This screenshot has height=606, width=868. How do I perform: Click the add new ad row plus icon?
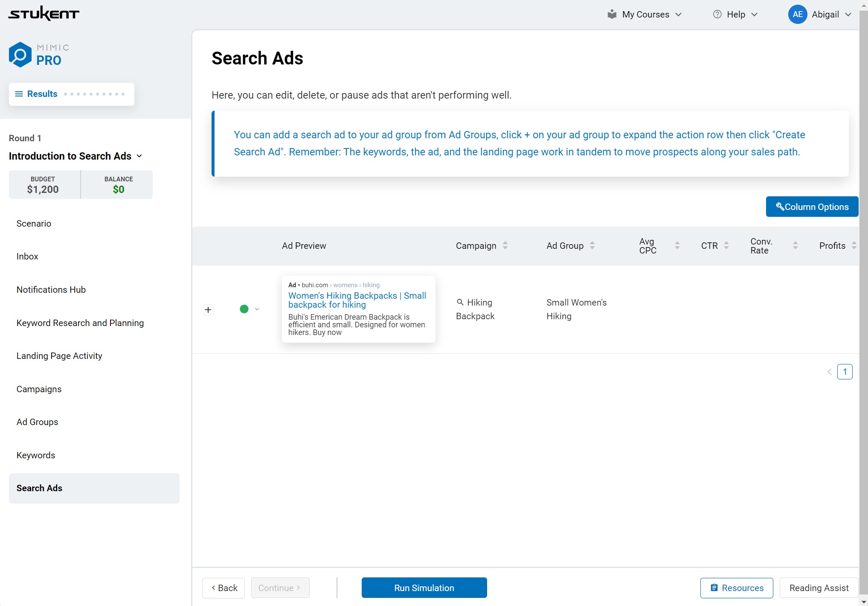208,309
